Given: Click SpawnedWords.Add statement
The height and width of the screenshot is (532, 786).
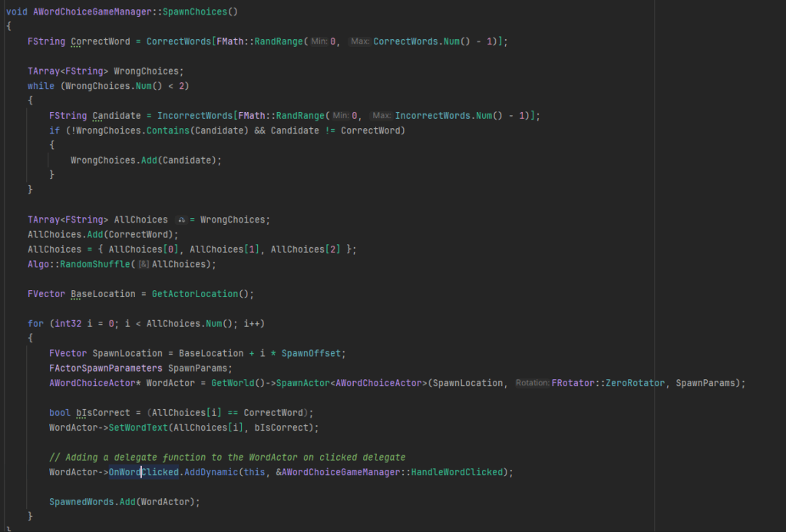Looking at the screenshot, I should 124,502.
